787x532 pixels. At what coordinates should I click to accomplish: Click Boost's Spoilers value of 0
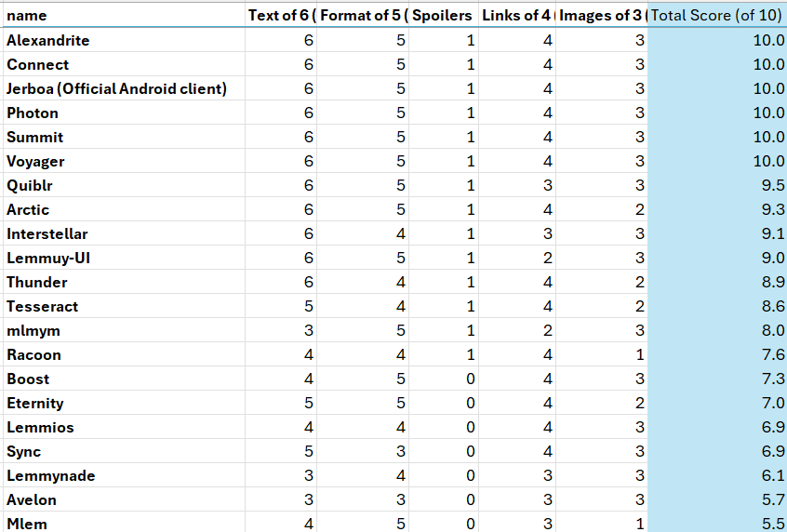[x=444, y=379]
